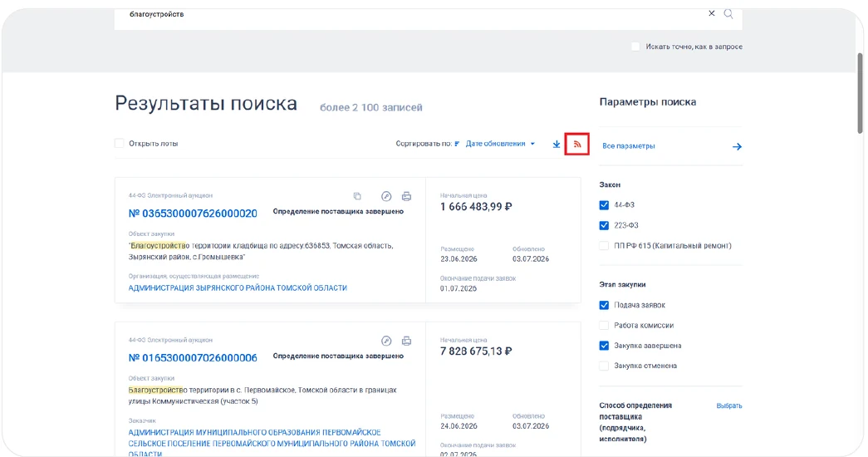Open purchase № 0365300007626000020
This screenshot has height=457, width=868.
coord(193,214)
